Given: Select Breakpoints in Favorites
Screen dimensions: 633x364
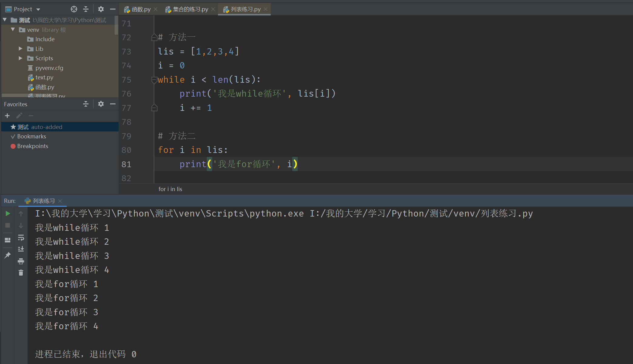Looking at the screenshot, I should pyautogui.click(x=32, y=146).
